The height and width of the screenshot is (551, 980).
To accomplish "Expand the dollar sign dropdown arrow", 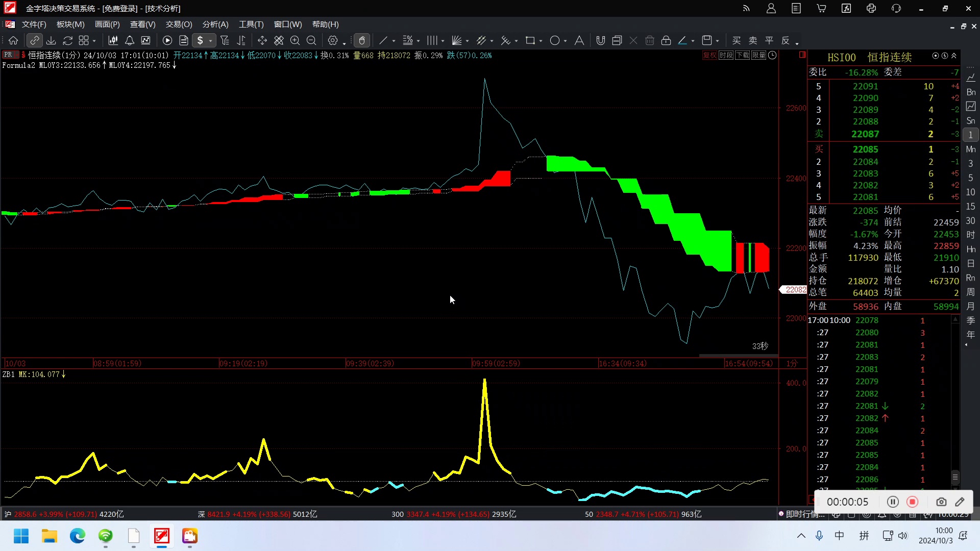I will tap(210, 41).
